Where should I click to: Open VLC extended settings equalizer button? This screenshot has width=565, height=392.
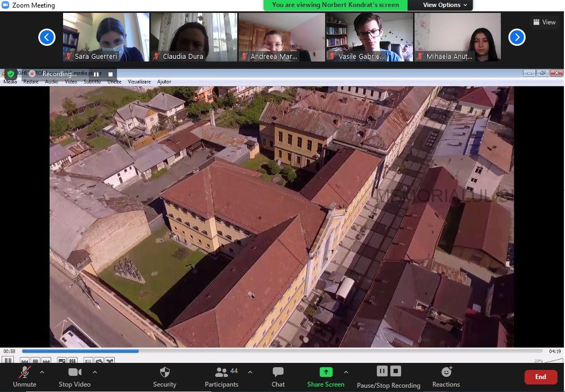click(72, 360)
